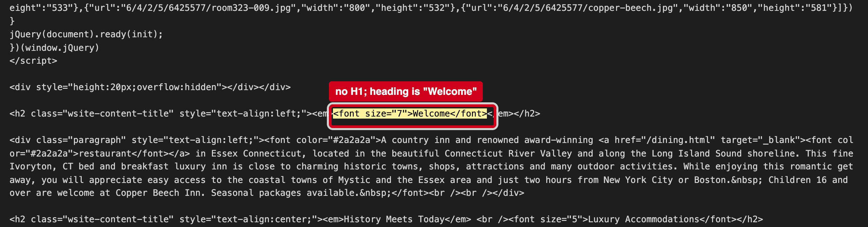Select the words Essex Connecticut,

(259, 153)
